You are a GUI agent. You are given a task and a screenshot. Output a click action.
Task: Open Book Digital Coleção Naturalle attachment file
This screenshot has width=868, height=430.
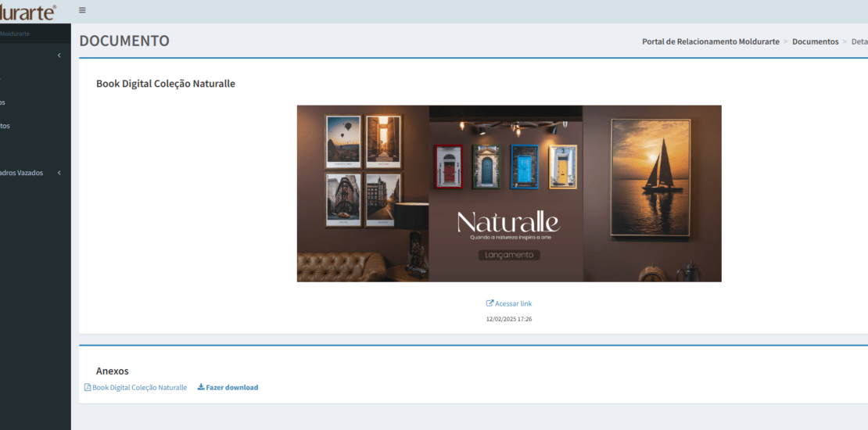[135, 387]
